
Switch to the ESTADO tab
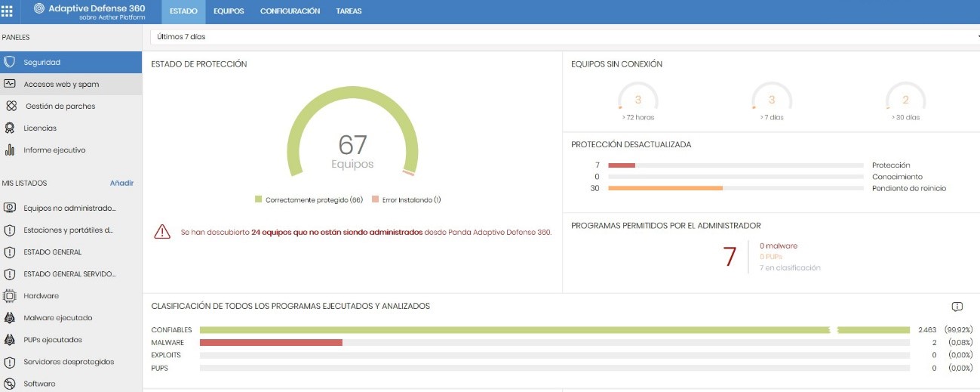point(184,11)
